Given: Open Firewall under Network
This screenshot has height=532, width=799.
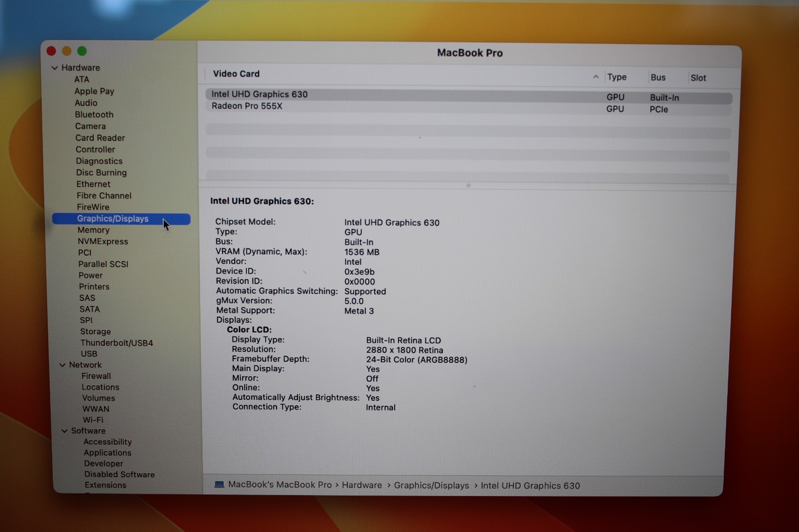Looking at the screenshot, I should [x=96, y=376].
